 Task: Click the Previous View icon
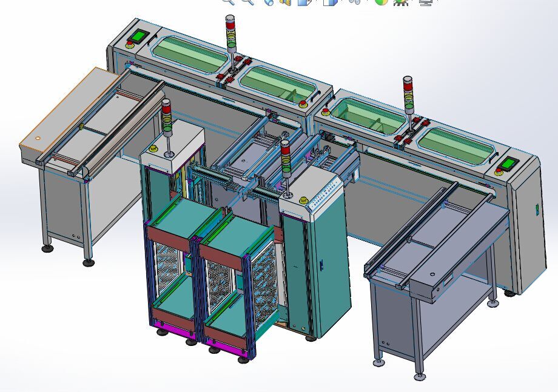[269, 2]
